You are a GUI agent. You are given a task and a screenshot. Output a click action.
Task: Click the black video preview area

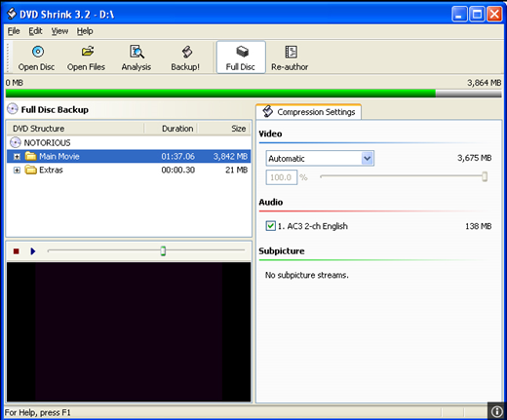click(129, 332)
